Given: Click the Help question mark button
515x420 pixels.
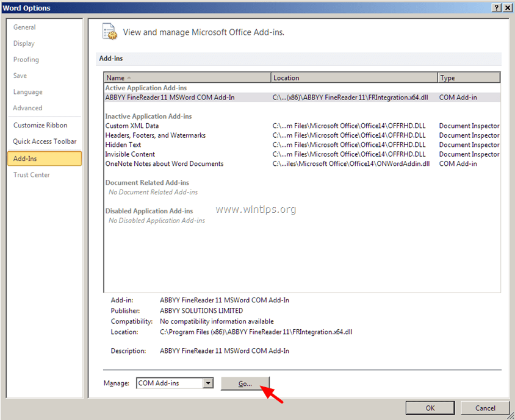Looking at the screenshot, I should (x=496, y=8).
